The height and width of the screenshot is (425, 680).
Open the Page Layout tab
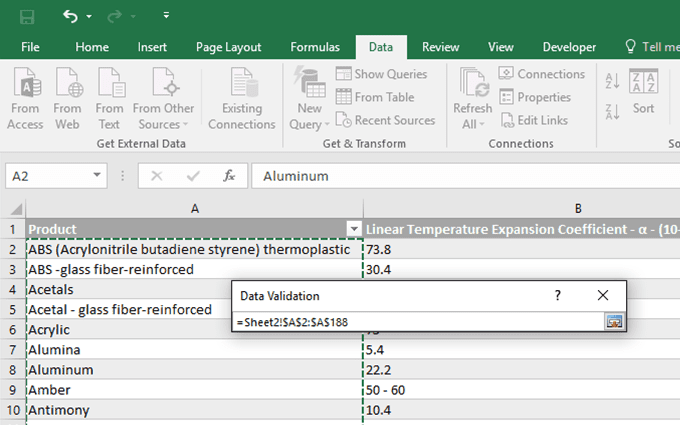coord(229,47)
